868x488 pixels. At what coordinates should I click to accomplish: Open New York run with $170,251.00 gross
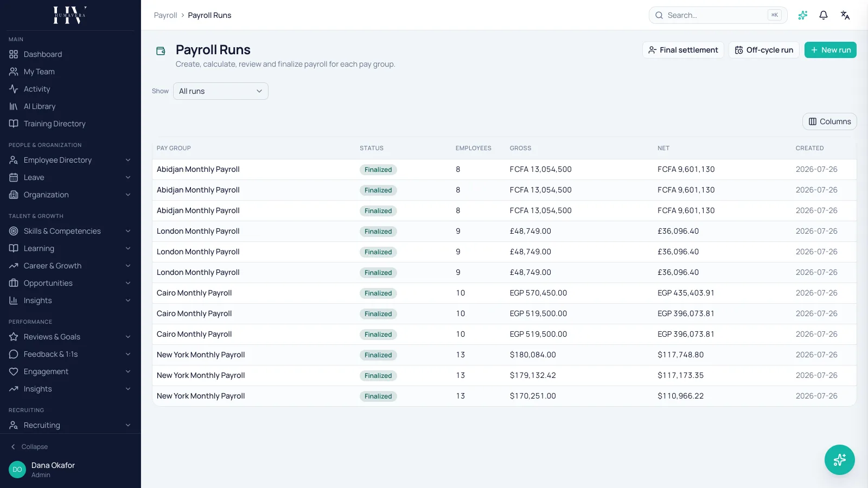[x=504, y=396]
